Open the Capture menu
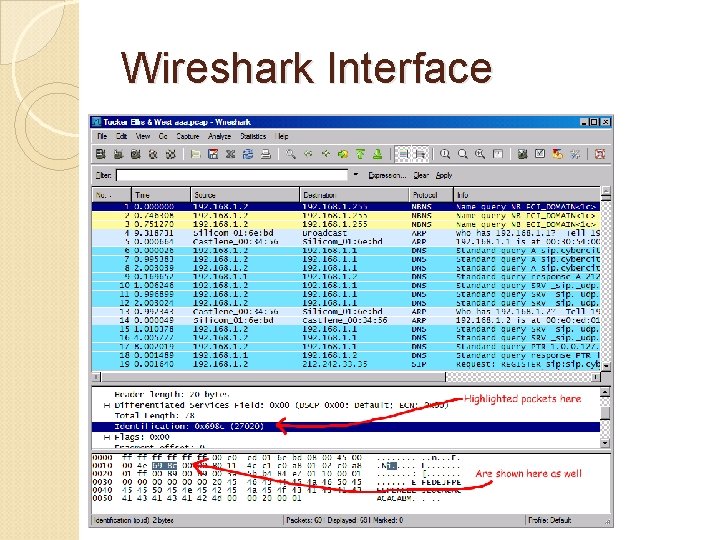The width and height of the screenshot is (720, 540). (188, 136)
